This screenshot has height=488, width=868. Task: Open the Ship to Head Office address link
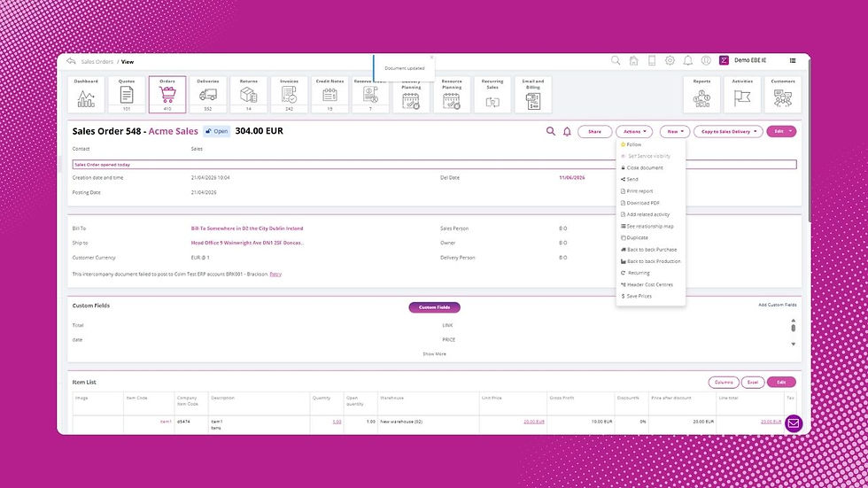point(247,243)
